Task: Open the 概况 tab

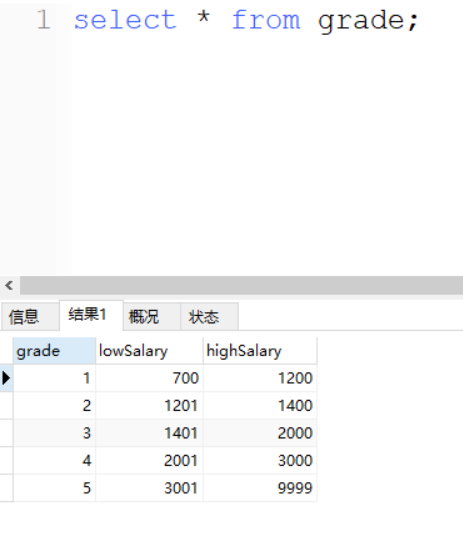Action: tap(152, 317)
